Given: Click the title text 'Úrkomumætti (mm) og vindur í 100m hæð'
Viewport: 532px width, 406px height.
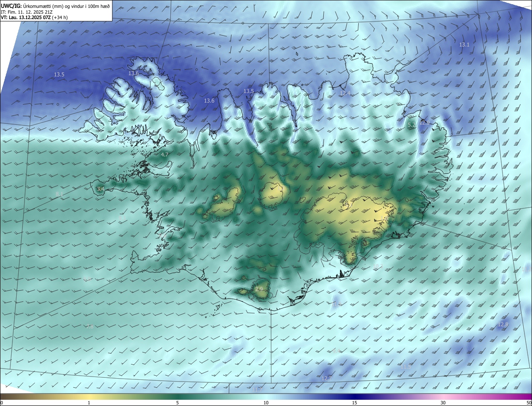Looking at the screenshot, I should [x=66, y=7].
